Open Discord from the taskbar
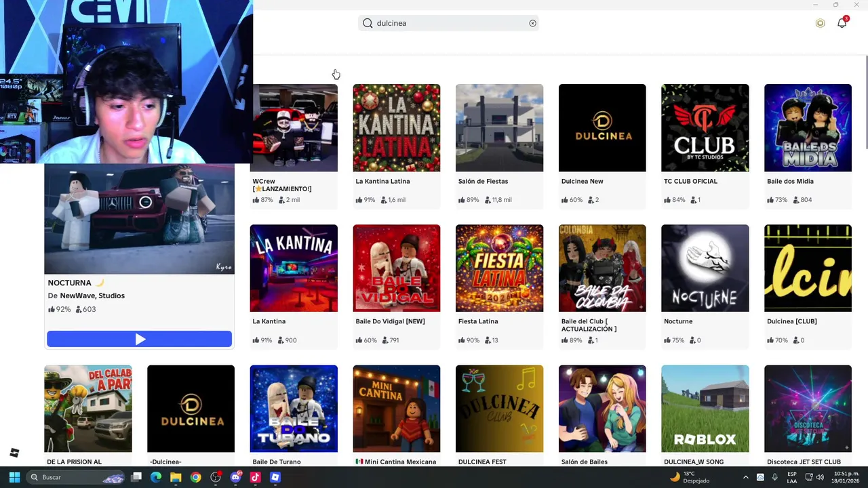 [235, 477]
